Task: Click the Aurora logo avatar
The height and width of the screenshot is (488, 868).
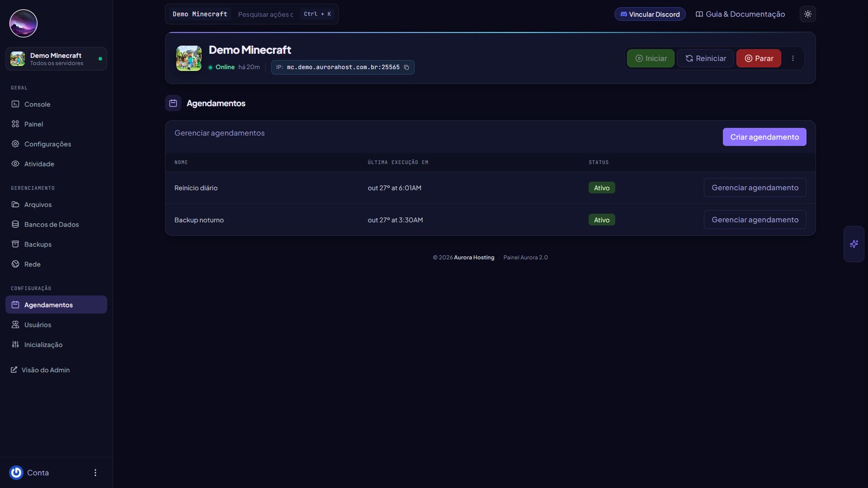Action: [23, 23]
